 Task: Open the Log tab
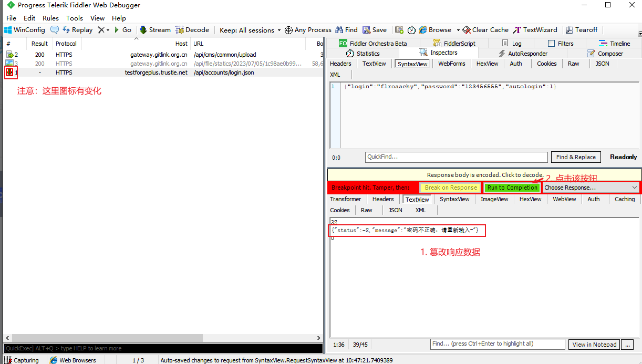click(x=512, y=43)
